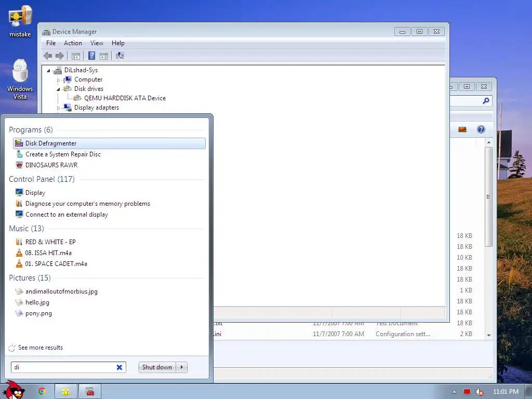Launch Disk Defragmenter from search results
532x399 pixels.
point(109,143)
